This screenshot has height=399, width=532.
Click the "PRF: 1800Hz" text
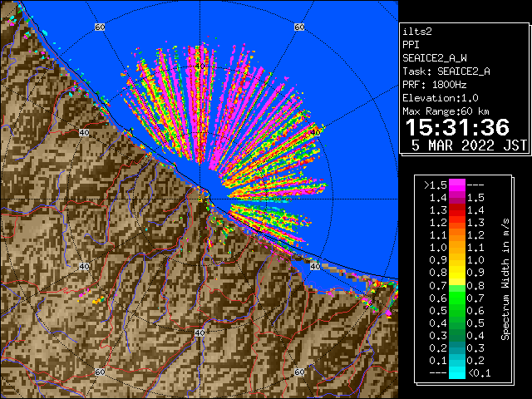point(434,85)
